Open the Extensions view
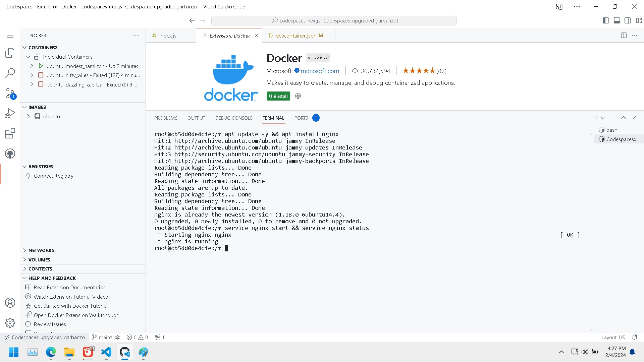644x362 pixels. (10, 134)
